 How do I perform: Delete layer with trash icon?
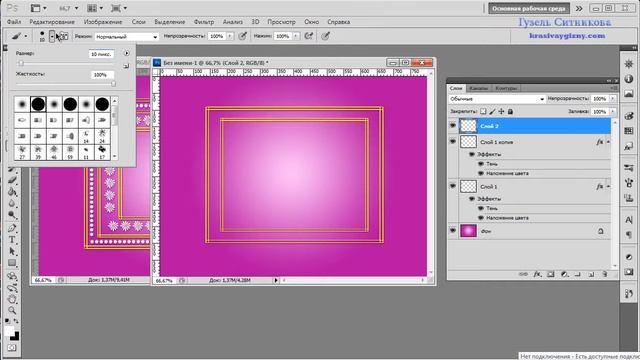click(x=605, y=274)
